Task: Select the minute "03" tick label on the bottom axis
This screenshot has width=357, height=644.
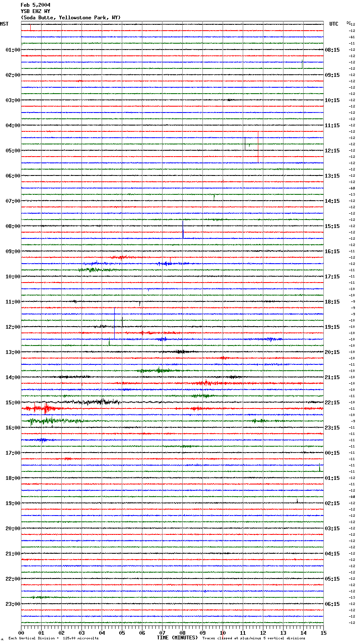Action: click(81, 633)
